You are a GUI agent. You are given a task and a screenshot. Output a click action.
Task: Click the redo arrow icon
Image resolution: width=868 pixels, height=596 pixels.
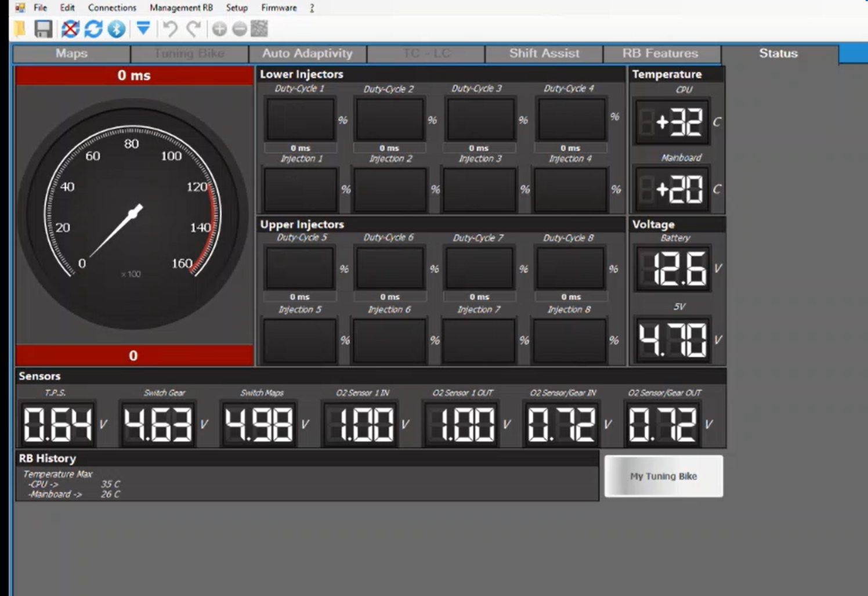pyautogui.click(x=193, y=28)
